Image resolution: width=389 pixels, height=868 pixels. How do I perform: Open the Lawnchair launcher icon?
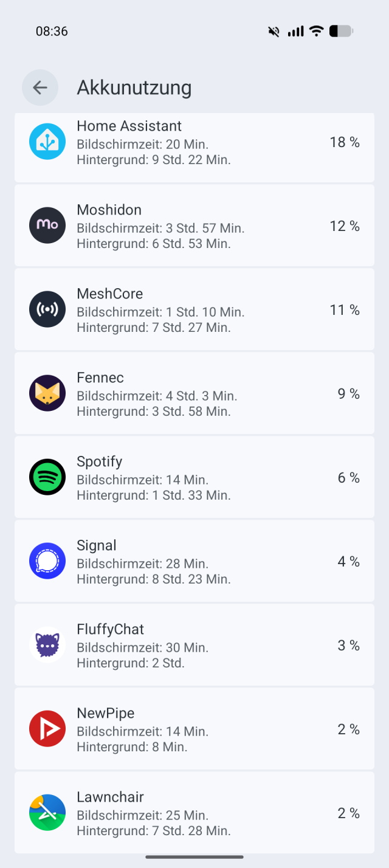tap(47, 812)
